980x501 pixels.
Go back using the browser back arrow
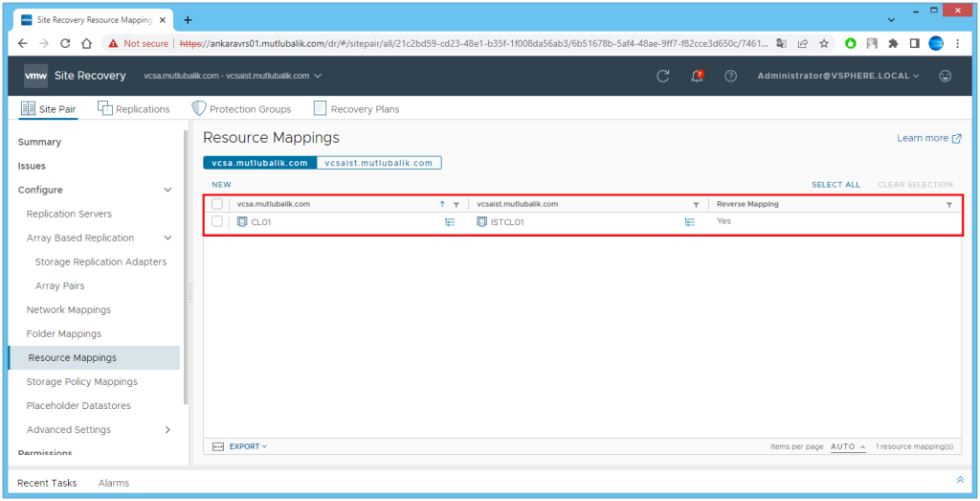tap(23, 44)
